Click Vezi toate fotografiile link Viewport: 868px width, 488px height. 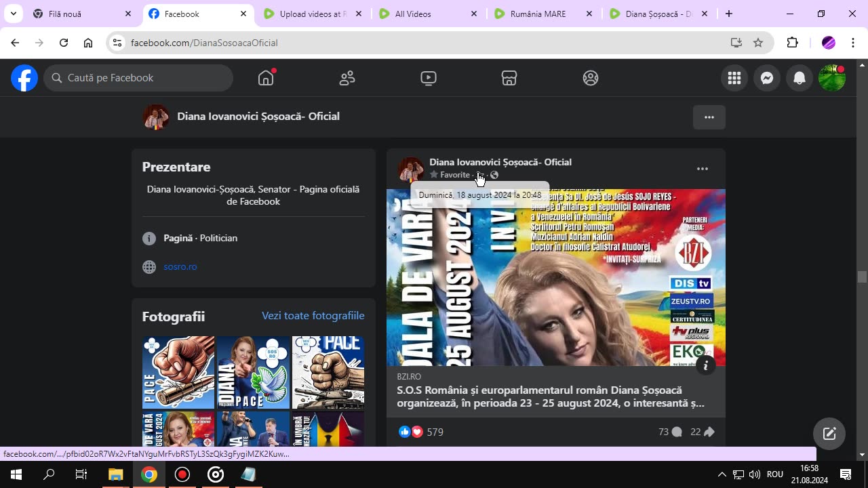tap(313, 316)
